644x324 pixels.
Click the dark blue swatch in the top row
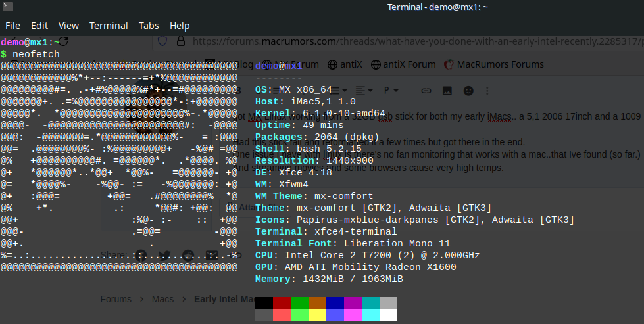[335, 303]
